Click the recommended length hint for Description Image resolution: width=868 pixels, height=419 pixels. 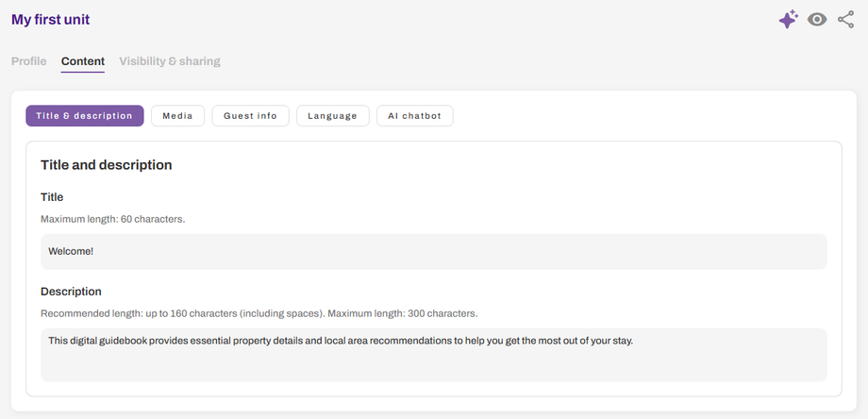click(259, 313)
